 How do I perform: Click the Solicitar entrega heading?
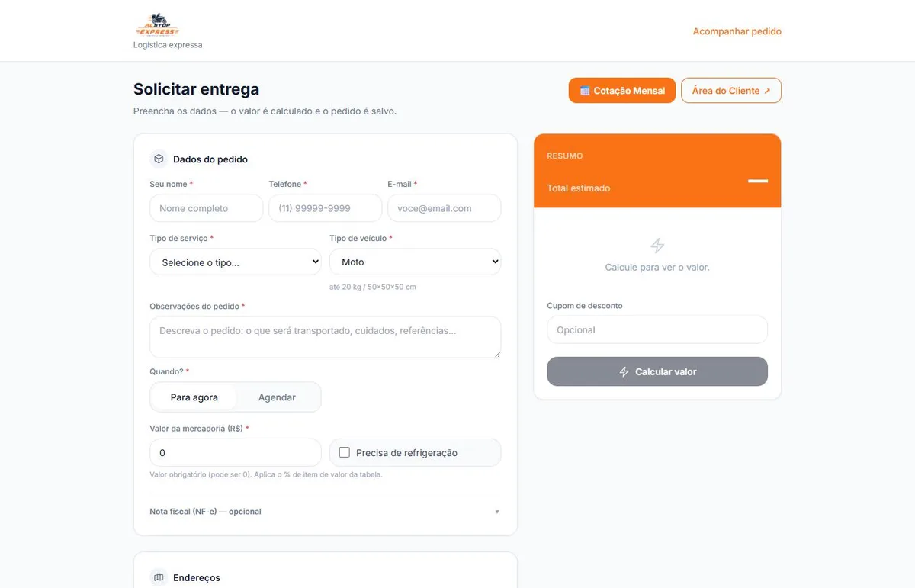[x=196, y=89]
